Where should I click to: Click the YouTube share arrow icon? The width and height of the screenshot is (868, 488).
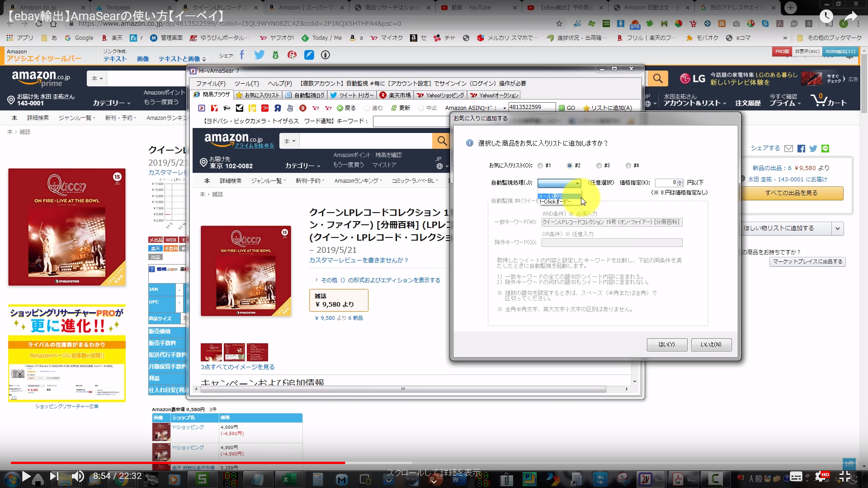click(850, 17)
